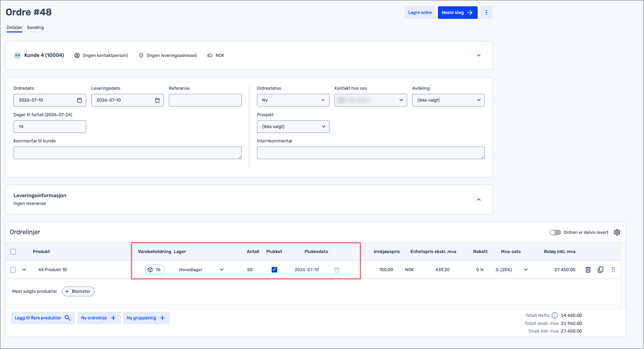Screen dimensions: 644x349
Task: Delete the Produkt 10 order line
Action: [588, 270]
